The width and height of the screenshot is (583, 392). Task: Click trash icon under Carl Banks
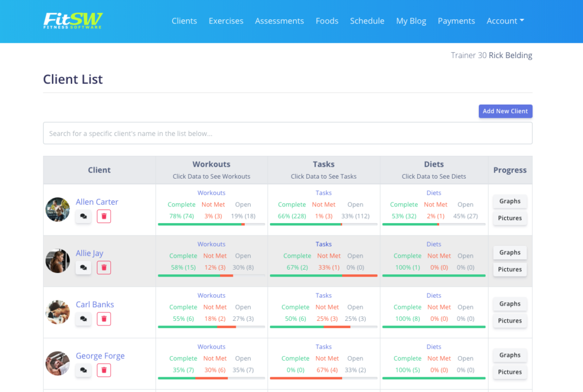click(104, 319)
